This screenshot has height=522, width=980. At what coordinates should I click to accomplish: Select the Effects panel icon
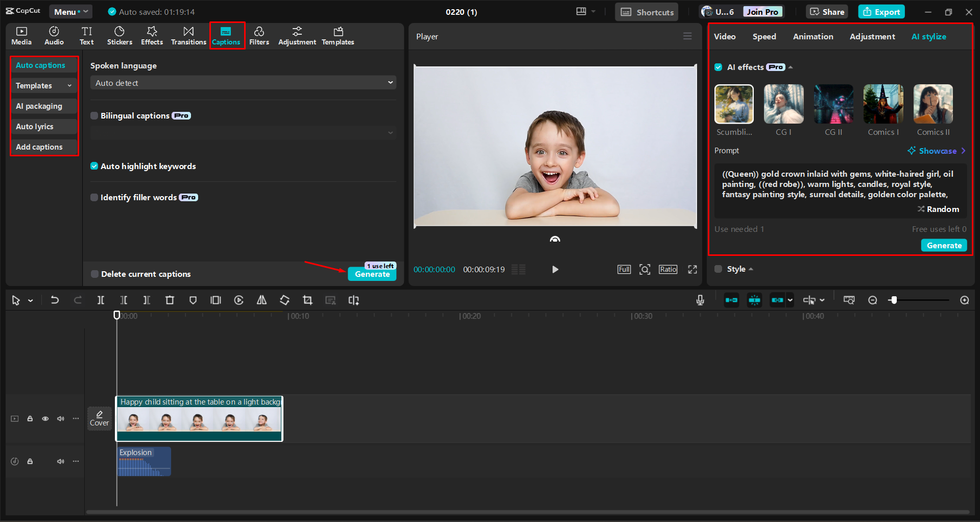152,35
